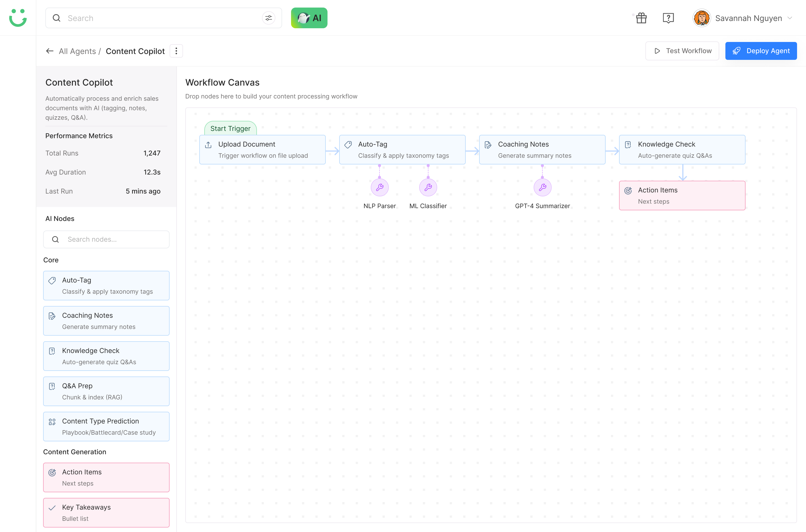
Task: Click the play icon in Test Workflow
Action: (657, 51)
